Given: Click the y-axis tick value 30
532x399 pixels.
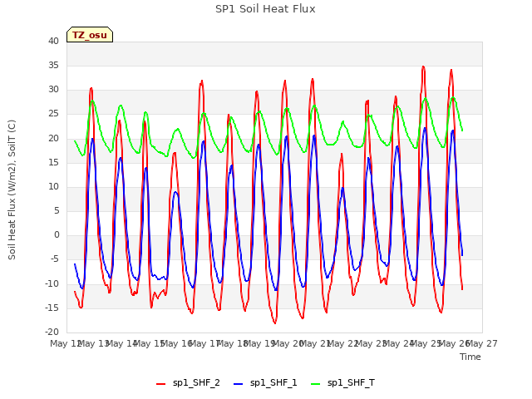Looking at the screenshot, I should coord(53,90).
